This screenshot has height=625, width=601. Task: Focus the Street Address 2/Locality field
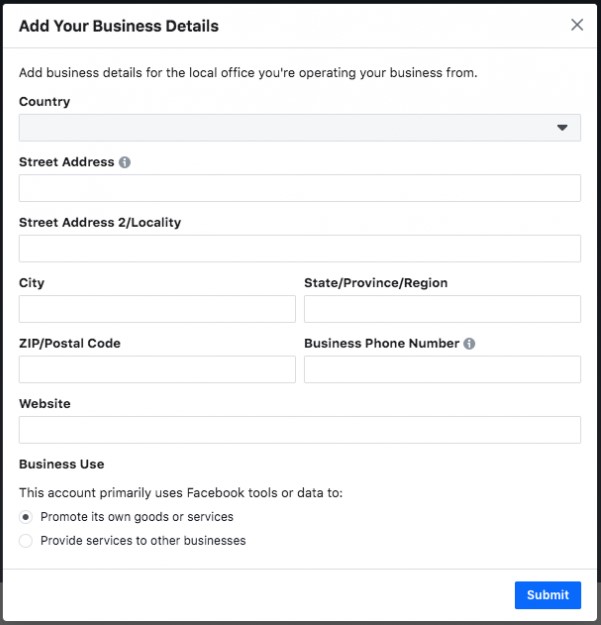[x=300, y=248]
